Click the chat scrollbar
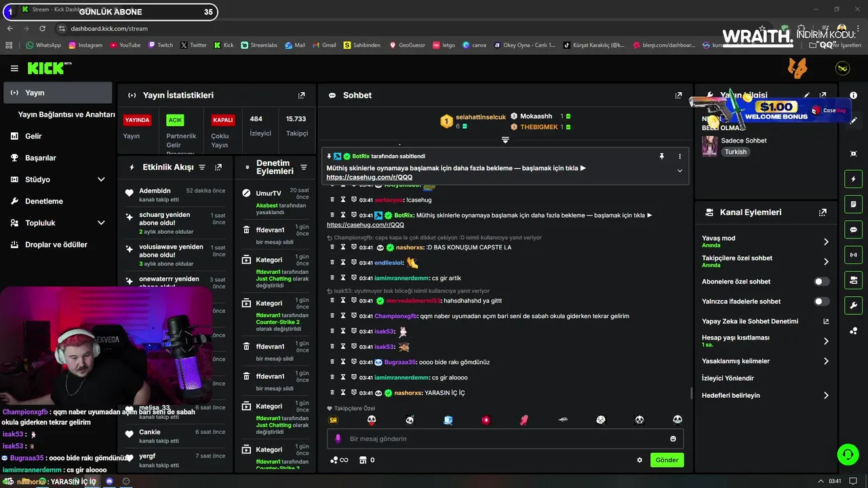The image size is (868, 488). coord(691,393)
